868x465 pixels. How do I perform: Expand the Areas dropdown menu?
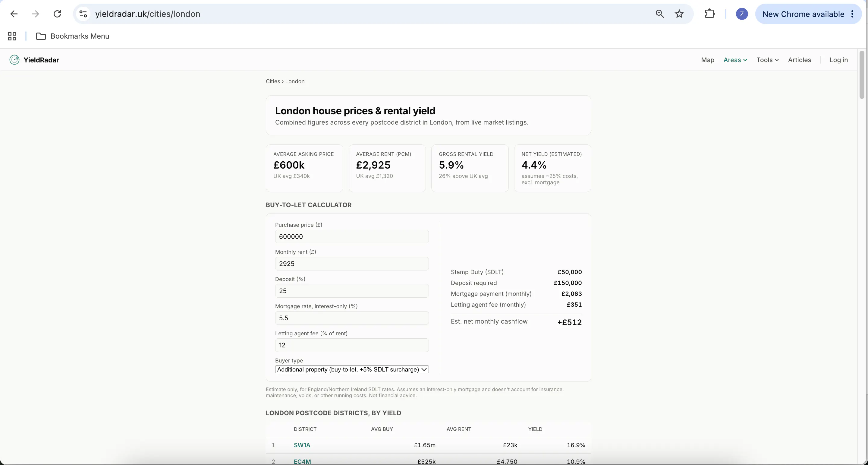(x=735, y=60)
